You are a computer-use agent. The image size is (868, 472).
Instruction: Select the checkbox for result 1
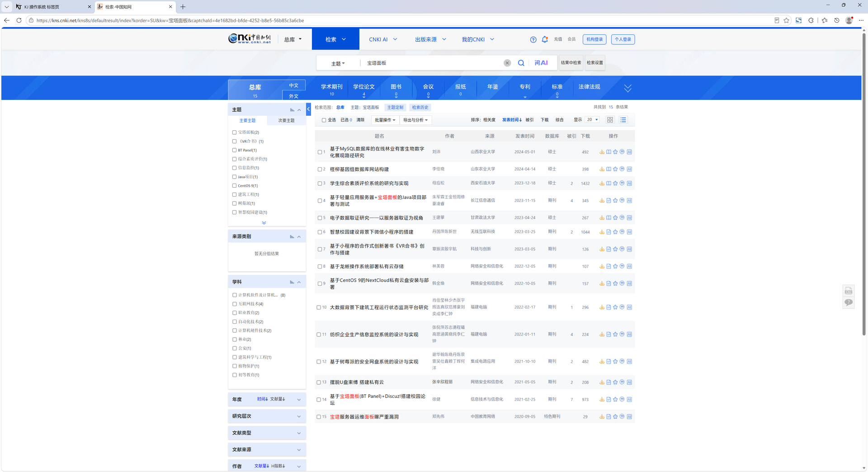coord(320,152)
